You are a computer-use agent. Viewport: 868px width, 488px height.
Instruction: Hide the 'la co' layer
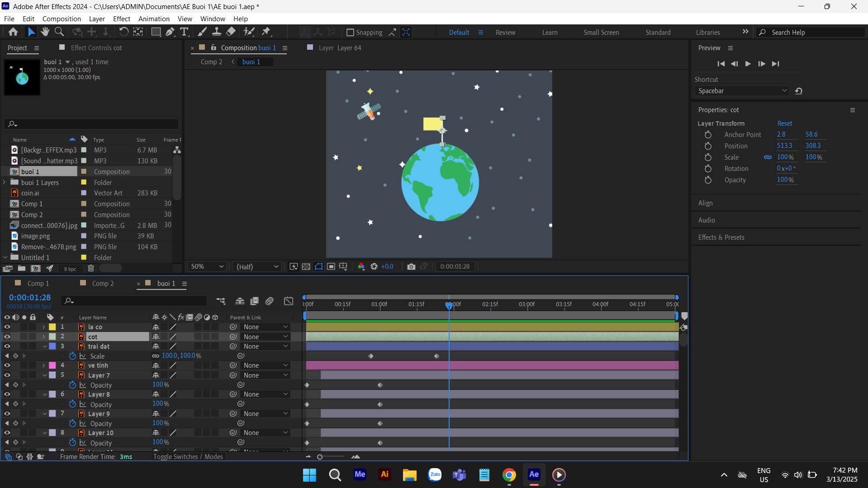click(x=7, y=327)
